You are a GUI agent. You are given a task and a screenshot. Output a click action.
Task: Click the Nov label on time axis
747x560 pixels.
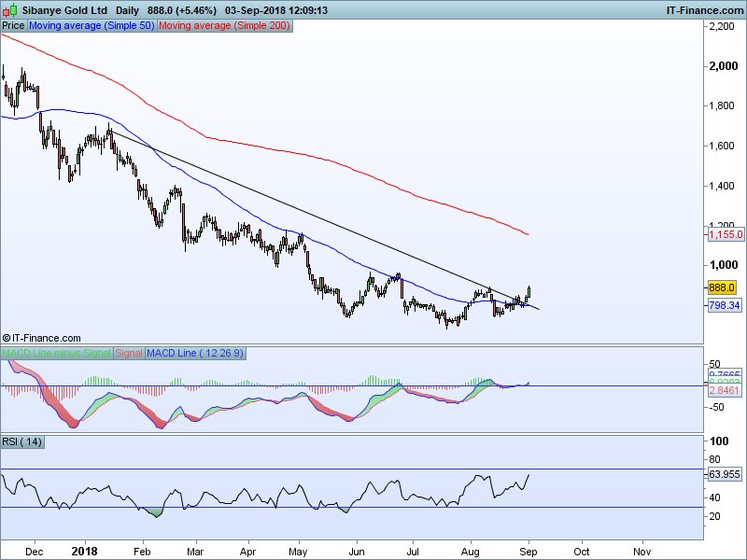click(x=642, y=552)
